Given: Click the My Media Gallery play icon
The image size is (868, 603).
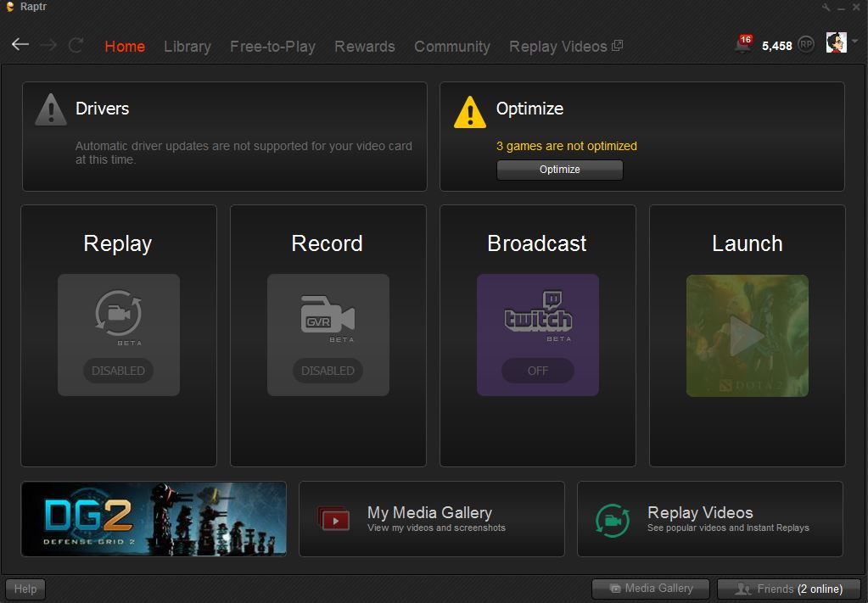Looking at the screenshot, I should coord(333,519).
